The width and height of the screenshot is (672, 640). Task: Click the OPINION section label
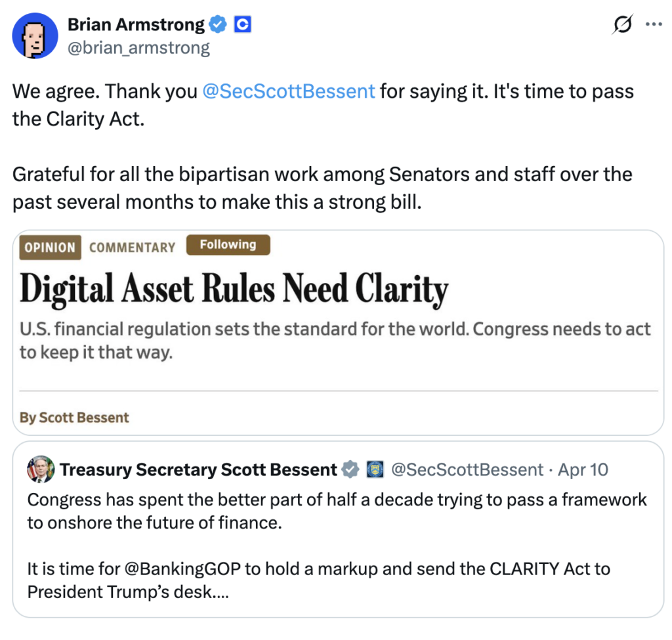[x=49, y=247]
